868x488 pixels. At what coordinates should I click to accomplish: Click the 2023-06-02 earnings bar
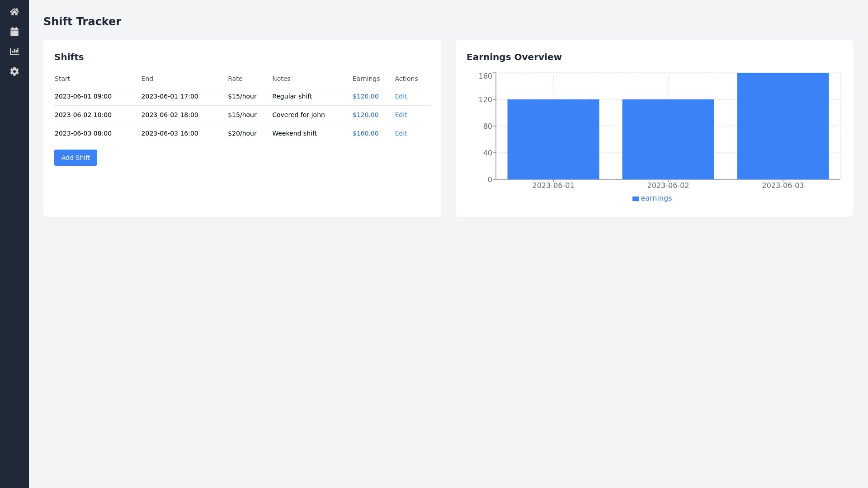668,139
